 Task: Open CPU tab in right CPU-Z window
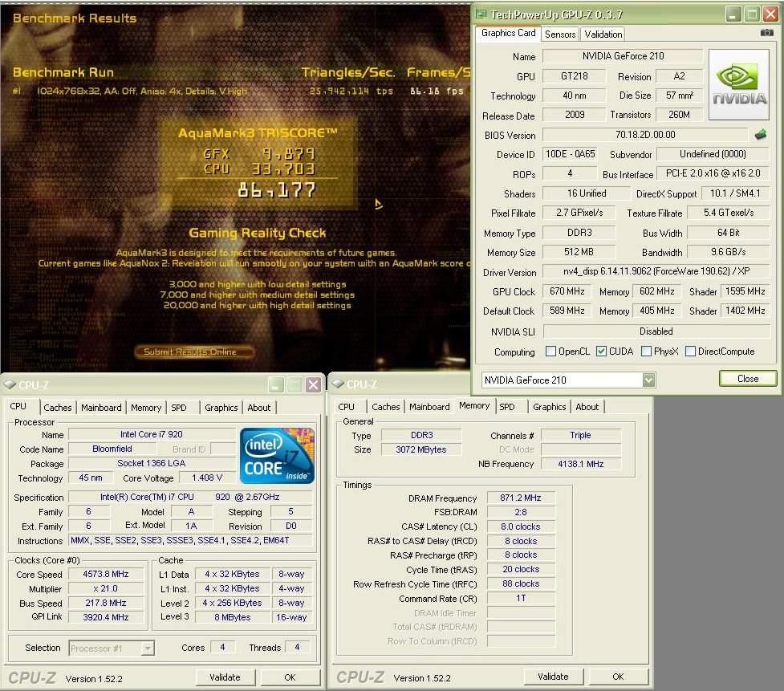point(346,407)
